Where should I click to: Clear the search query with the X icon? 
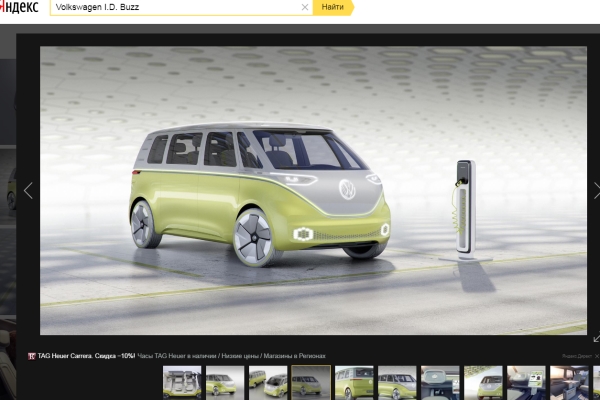click(305, 7)
